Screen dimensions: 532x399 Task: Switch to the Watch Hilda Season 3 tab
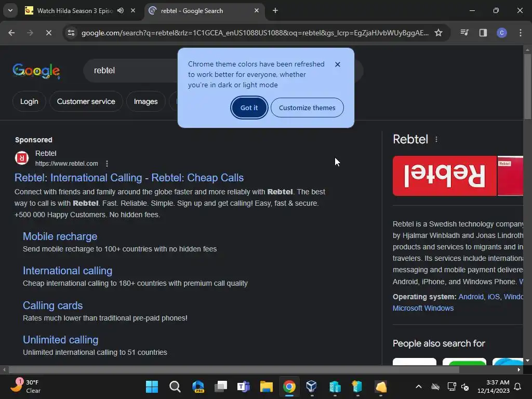75,11
